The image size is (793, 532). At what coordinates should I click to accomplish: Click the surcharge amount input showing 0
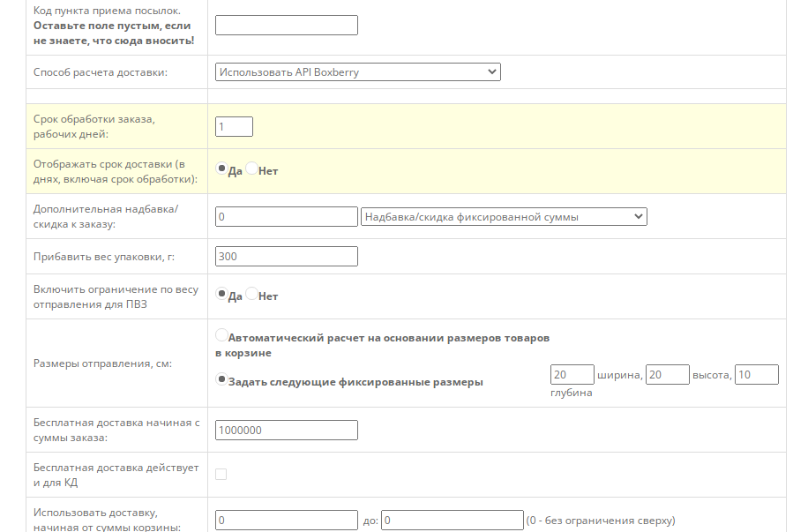(286, 216)
